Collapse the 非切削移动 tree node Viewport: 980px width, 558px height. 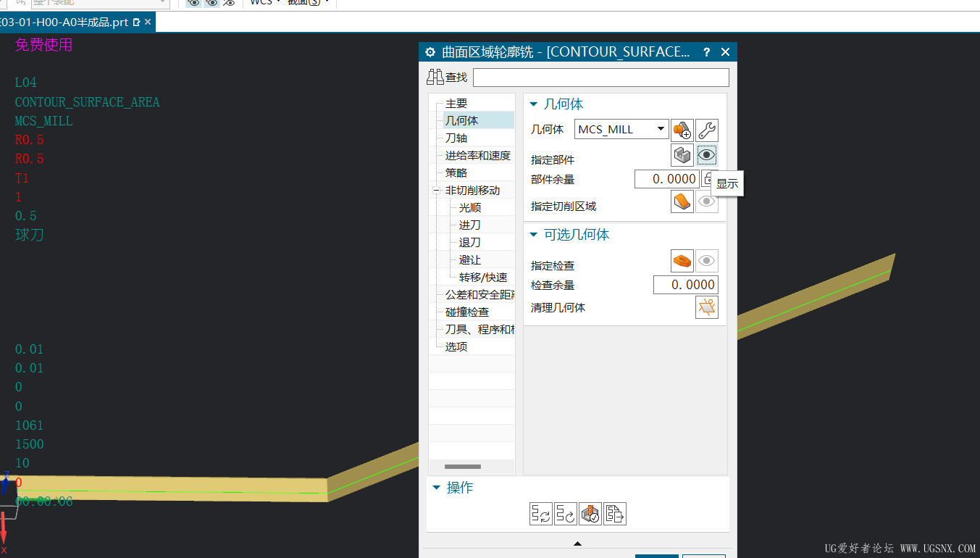(x=436, y=191)
